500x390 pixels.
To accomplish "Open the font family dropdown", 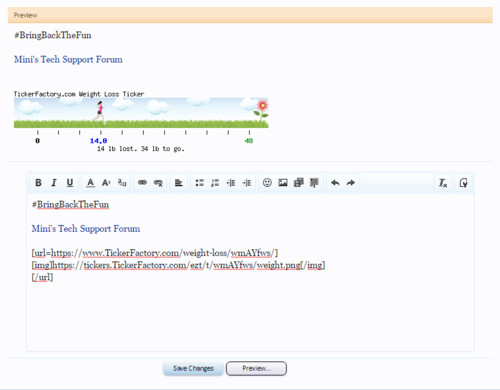I will point(122,183).
